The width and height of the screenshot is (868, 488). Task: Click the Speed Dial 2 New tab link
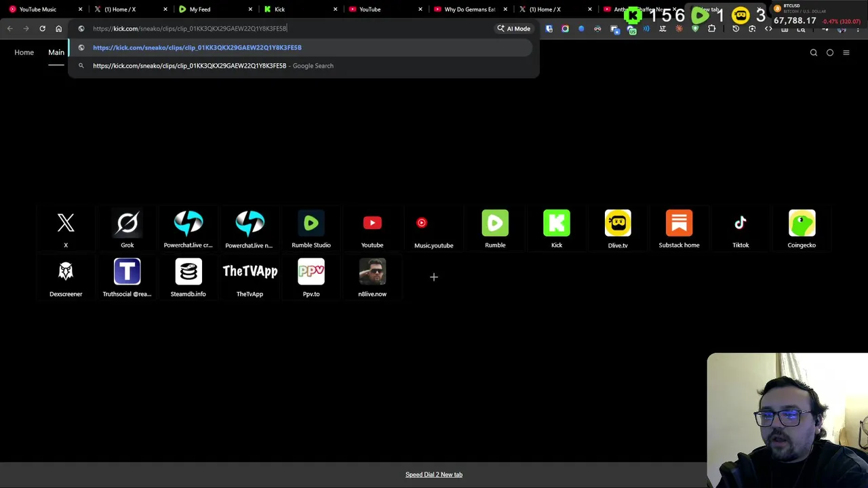pyautogui.click(x=434, y=474)
